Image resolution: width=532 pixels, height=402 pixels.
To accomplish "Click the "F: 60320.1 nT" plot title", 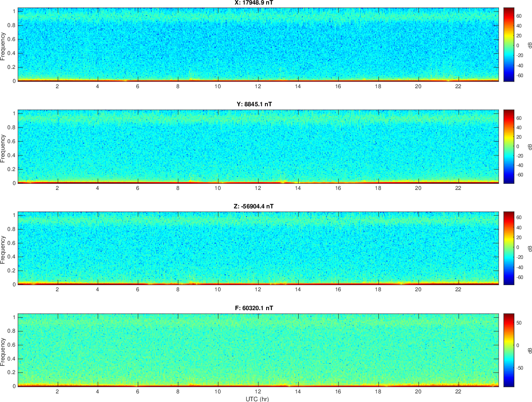I will tap(254, 308).
